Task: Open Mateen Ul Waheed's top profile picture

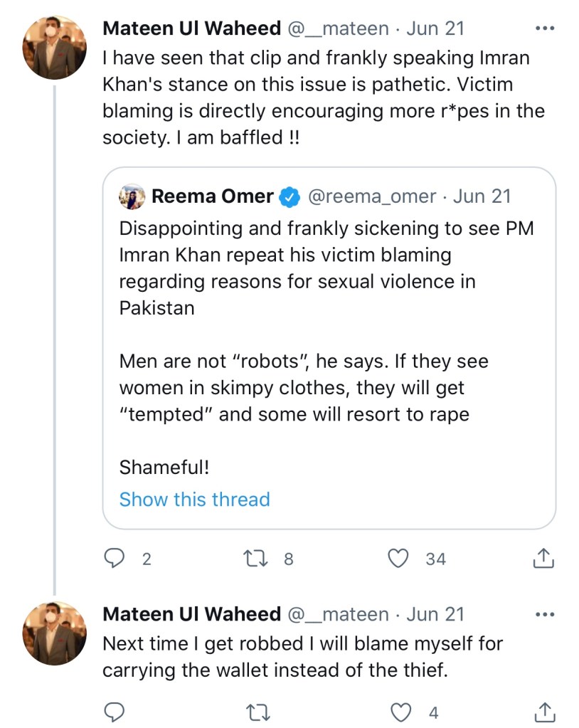Action: 55,48
